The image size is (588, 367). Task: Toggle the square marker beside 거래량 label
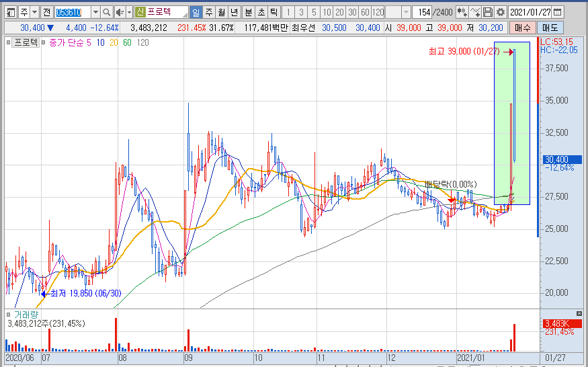[x=9, y=315]
